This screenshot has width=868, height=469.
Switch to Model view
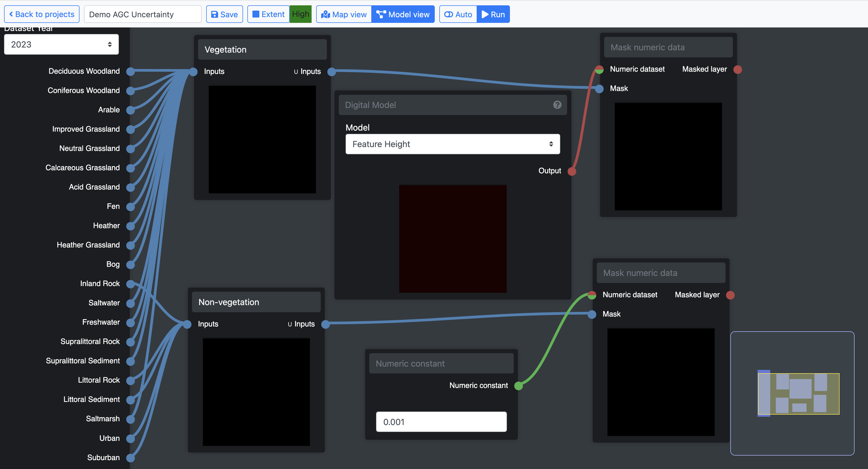403,14
